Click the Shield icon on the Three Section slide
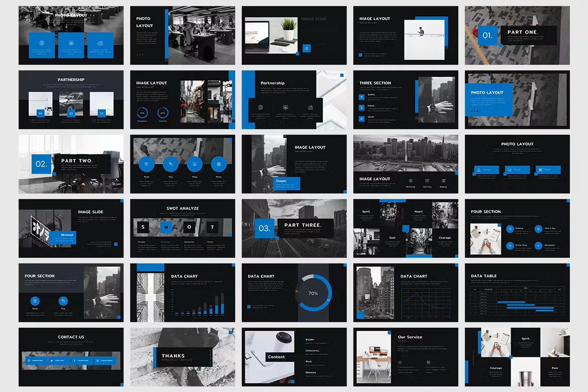588x392 pixels. [361, 119]
